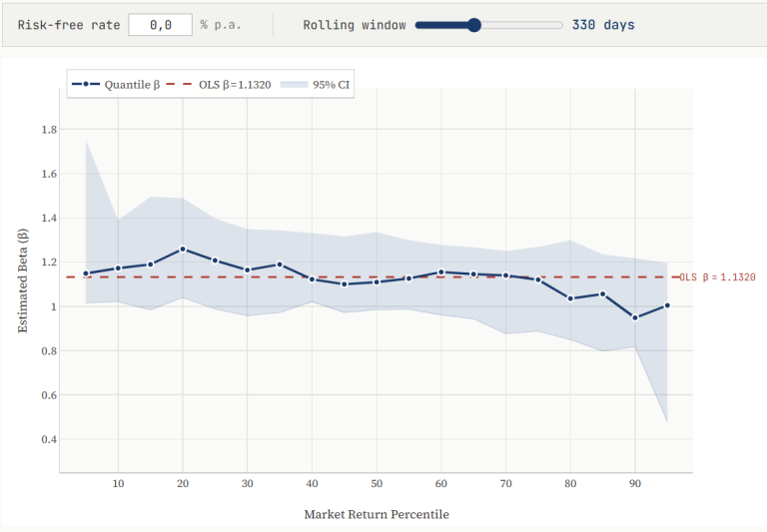Click the 'Market Return Percentile' axis title

(377, 514)
